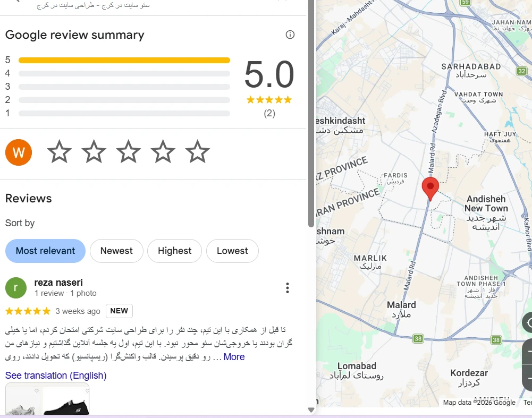Sort reviews by Lowest
The width and height of the screenshot is (532, 418).
pyautogui.click(x=232, y=251)
